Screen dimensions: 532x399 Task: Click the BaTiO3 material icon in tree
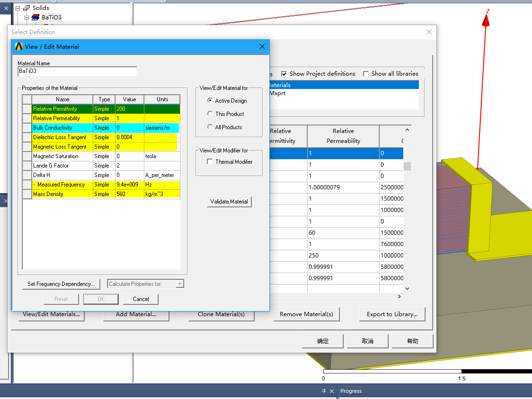(35, 18)
